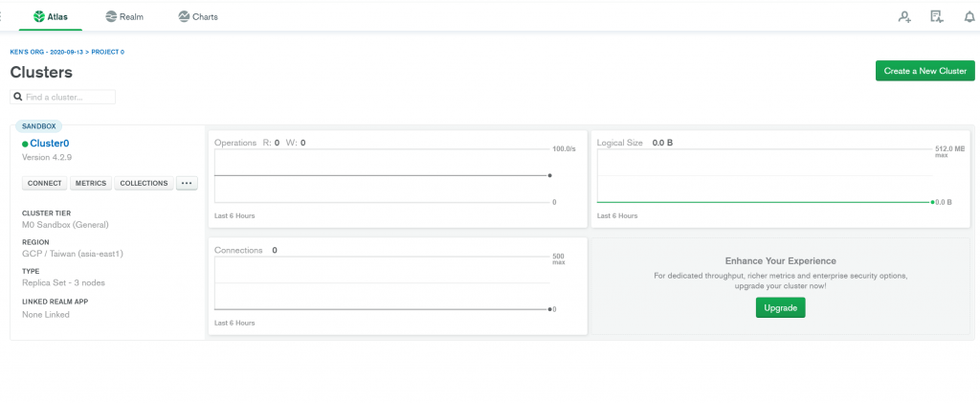Open the Logical Size chart
Image resolution: width=980 pixels, height=403 pixels.
(781, 179)
